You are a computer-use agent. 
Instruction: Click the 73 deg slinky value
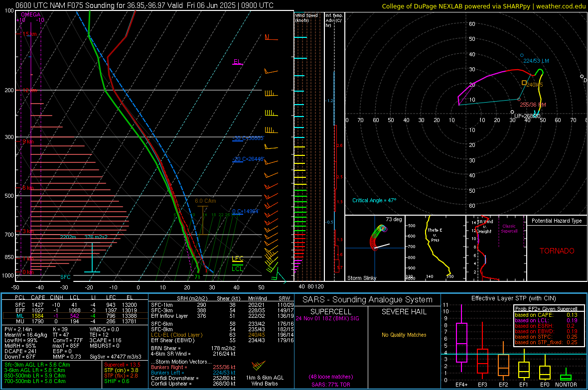pos(394,219)
